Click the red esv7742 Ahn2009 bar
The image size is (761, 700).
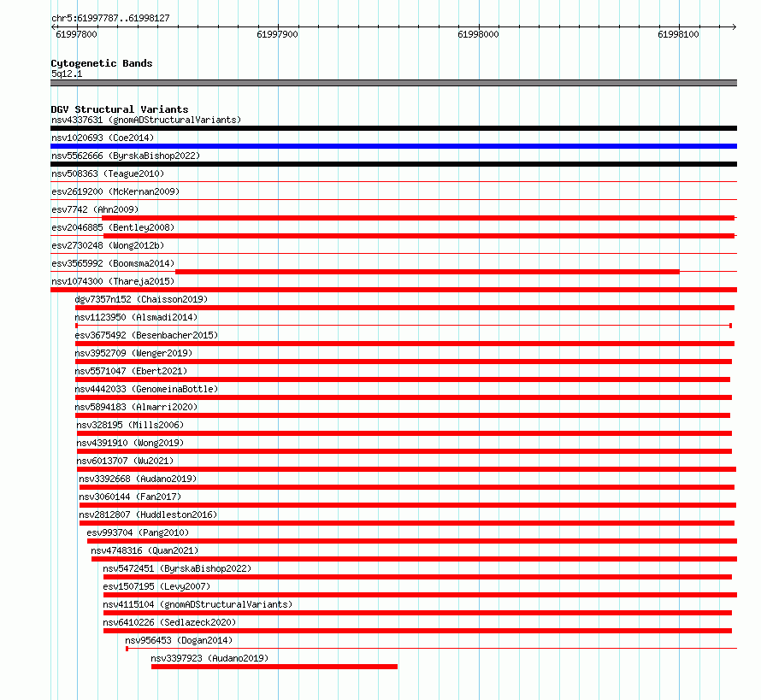coord(418,218)
